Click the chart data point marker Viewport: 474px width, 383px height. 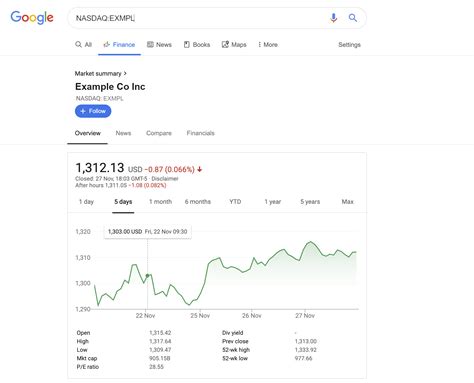tap(147, 276)
